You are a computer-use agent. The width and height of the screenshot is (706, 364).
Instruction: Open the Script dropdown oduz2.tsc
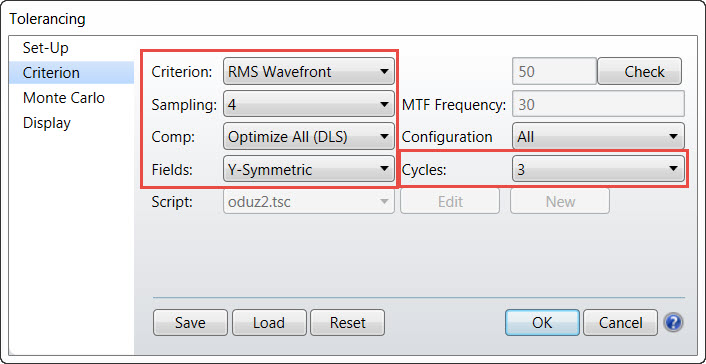coord(309,201)
